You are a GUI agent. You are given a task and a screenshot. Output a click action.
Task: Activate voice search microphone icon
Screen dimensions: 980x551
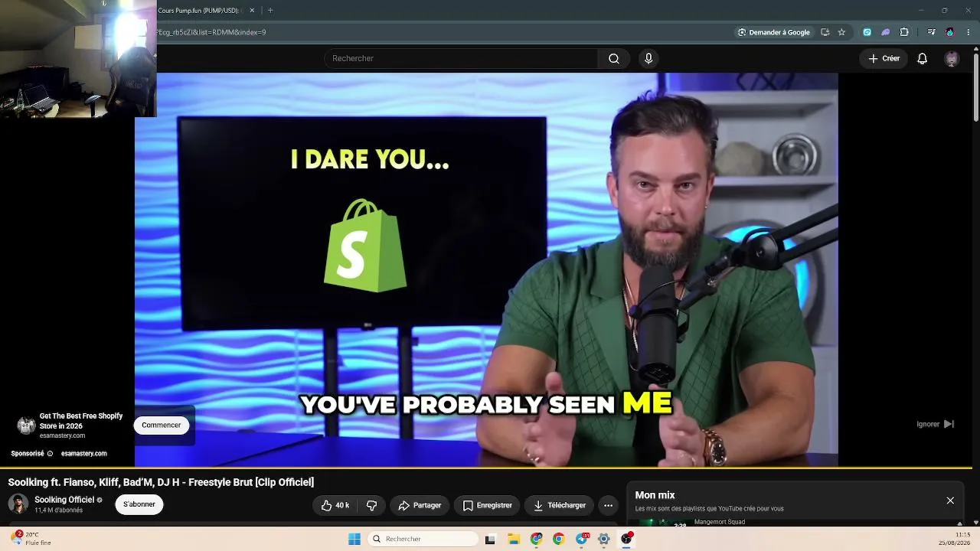tap(648, 58)
